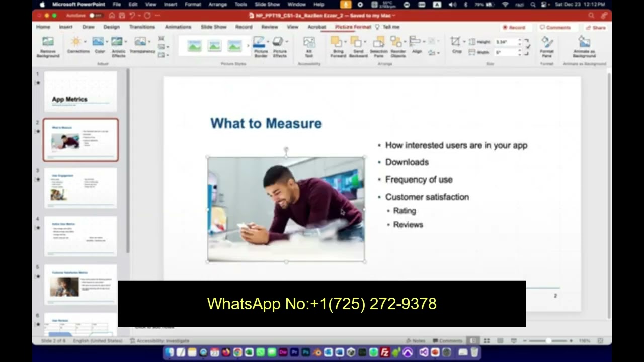Expand the Bring Forward dropdown arrow
The height and width of the screenshot is (362, 644).
(x=345, y=42)
